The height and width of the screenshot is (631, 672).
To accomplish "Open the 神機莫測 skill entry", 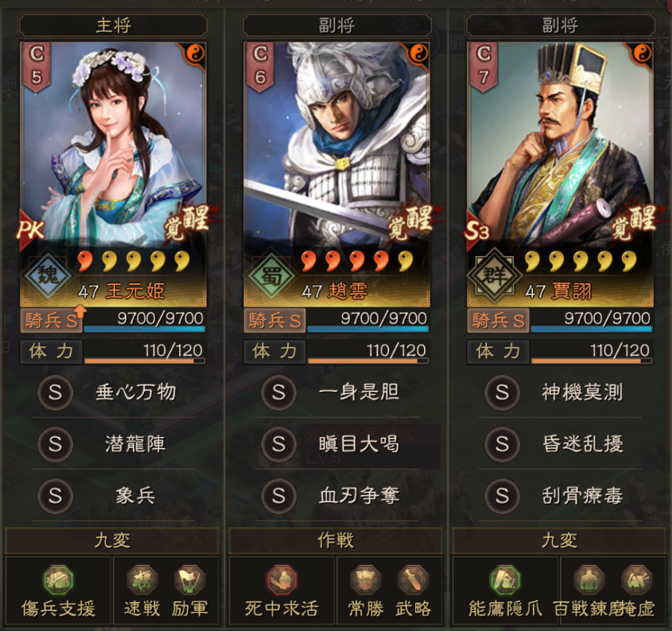I will [x=560, y=392].
